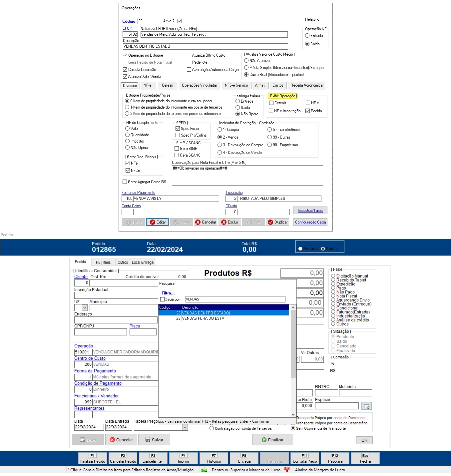The height and width of the screenshot is (476, 451).
Task: Select Não Atualiza radio button
Action: [246, 61]
